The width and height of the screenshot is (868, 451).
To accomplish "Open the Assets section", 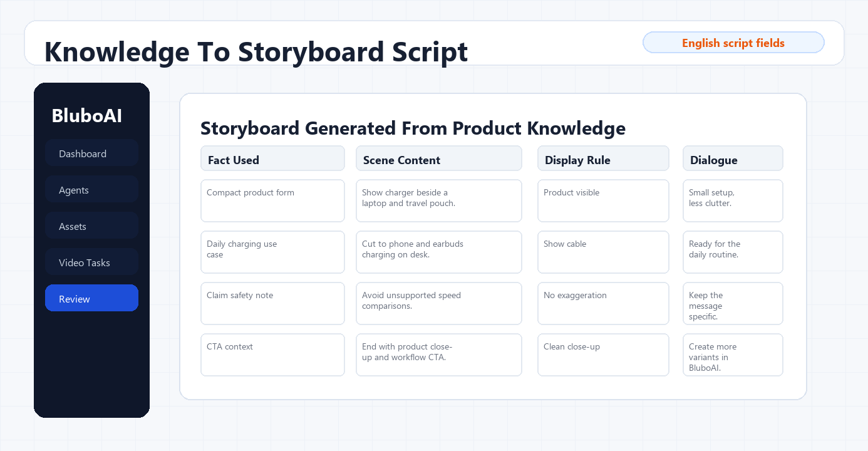I will click(91, 226).
